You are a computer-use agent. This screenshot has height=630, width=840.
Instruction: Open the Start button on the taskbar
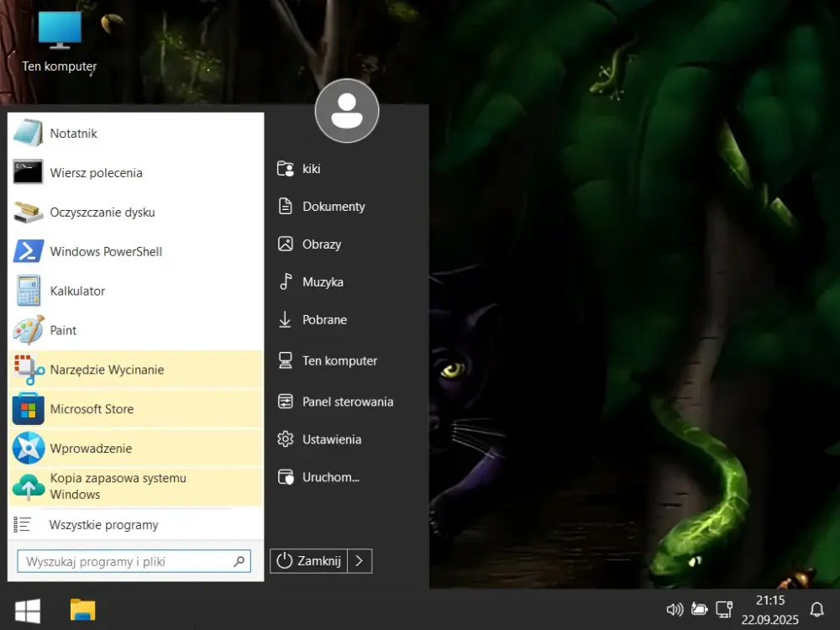pos(28,609)
